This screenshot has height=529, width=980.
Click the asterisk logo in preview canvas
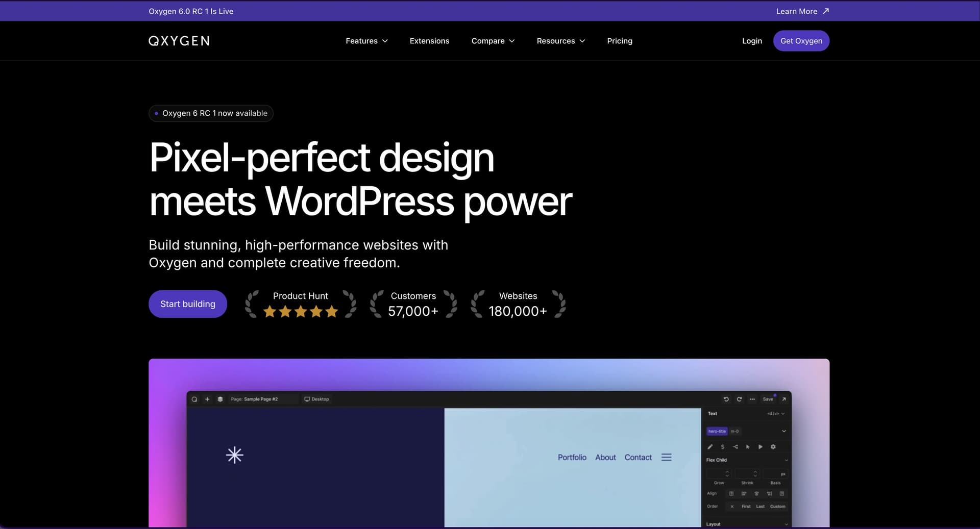click(x=235, y=455)
